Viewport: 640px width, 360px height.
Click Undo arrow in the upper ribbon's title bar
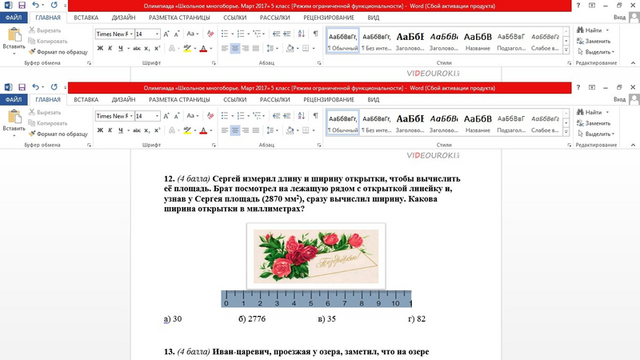[36, 5]
